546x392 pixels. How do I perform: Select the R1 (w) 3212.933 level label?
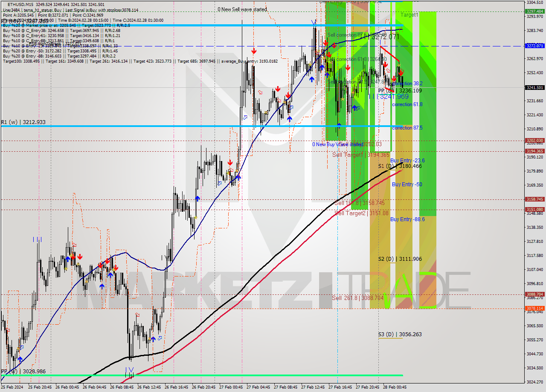click(23, 122)
